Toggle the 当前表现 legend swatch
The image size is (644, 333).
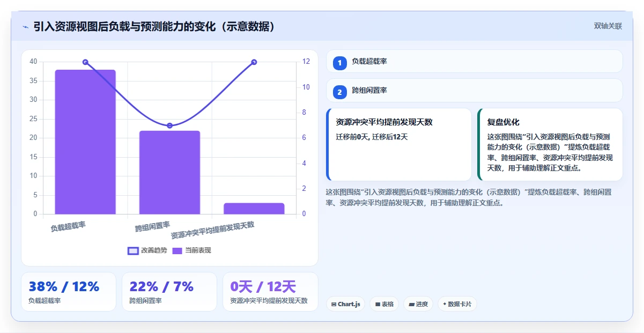tap(177, 250)
